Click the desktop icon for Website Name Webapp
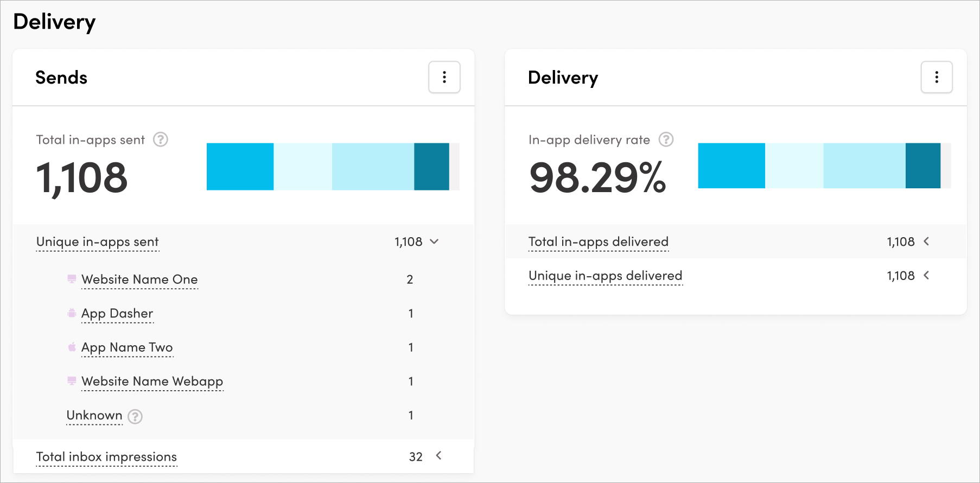Image resolution: width=980 pixels, height=483 pixels. point(72,381)
